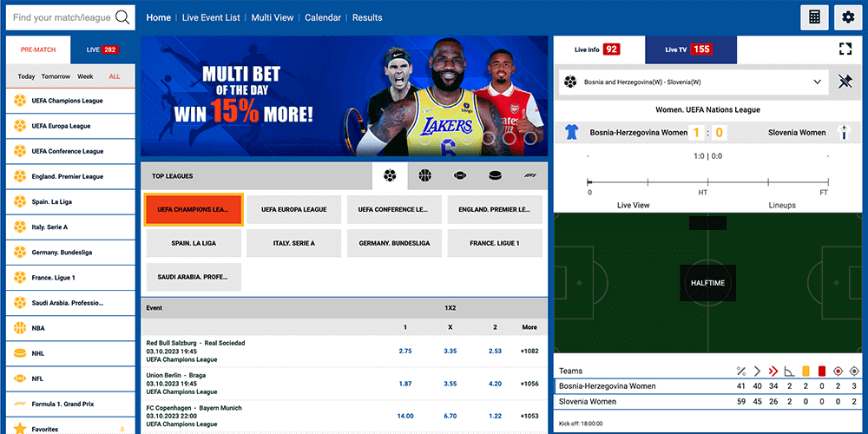Click the shots on target icon
The width and height of the screenshot is (868, 434).
838,371
